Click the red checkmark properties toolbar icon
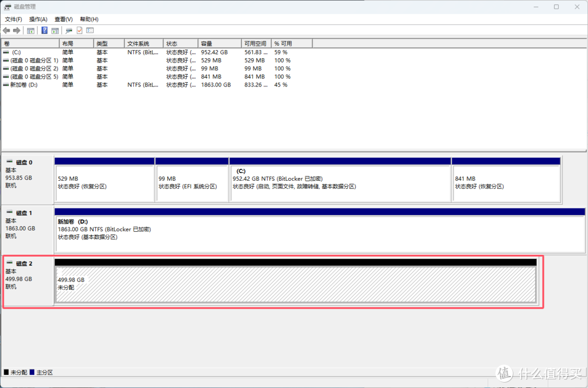The image size is (588, 388). point(79,30)
